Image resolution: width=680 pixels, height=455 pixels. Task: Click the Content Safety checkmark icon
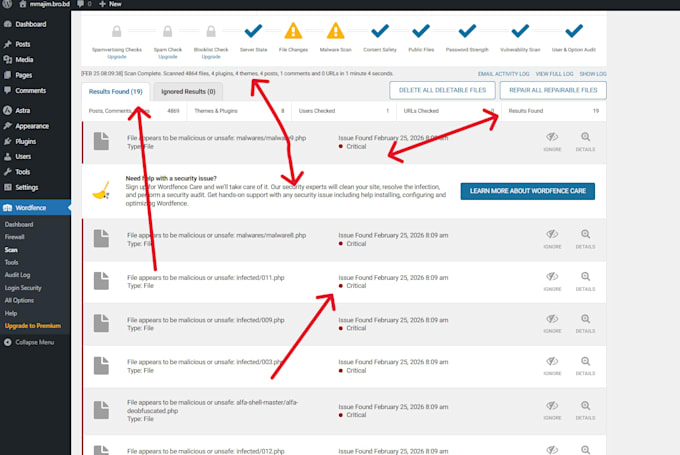coord(380,31)
